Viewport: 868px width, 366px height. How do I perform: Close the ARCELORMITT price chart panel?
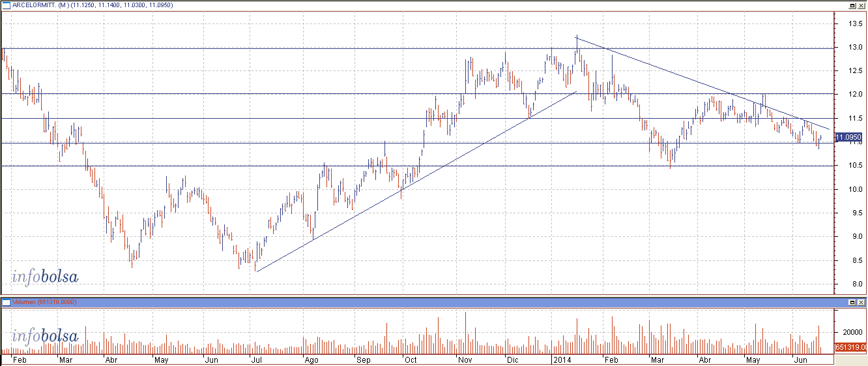(x=860, y=6)
